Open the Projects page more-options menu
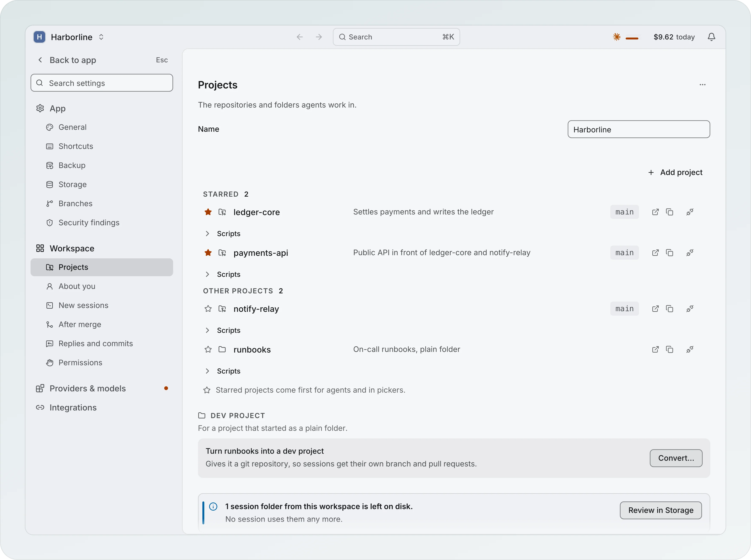 [x=702, y=85]
